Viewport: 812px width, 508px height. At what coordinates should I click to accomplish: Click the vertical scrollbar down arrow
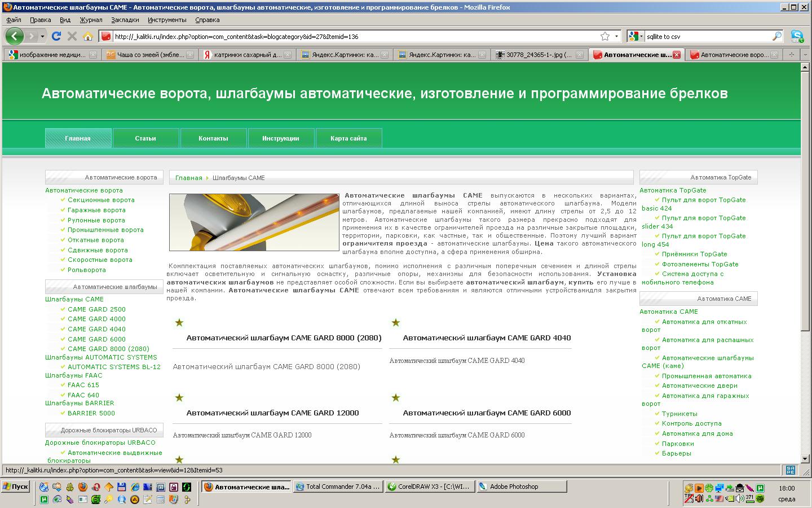pos(805,459)
